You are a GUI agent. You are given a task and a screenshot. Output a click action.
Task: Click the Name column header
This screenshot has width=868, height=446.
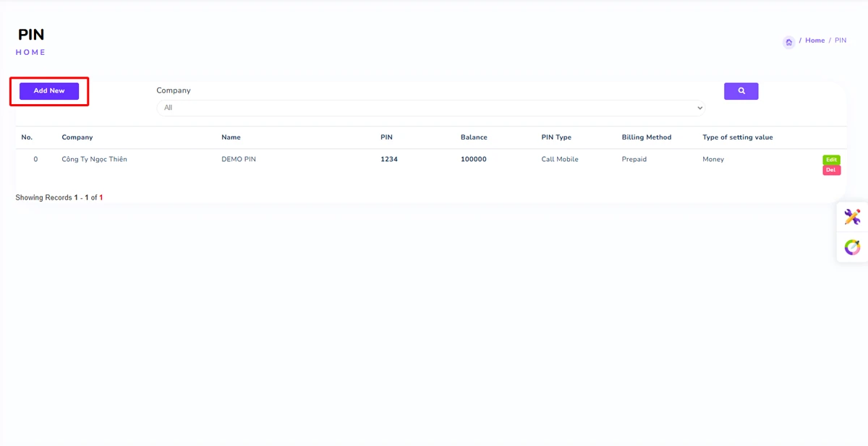click(231, 137)
